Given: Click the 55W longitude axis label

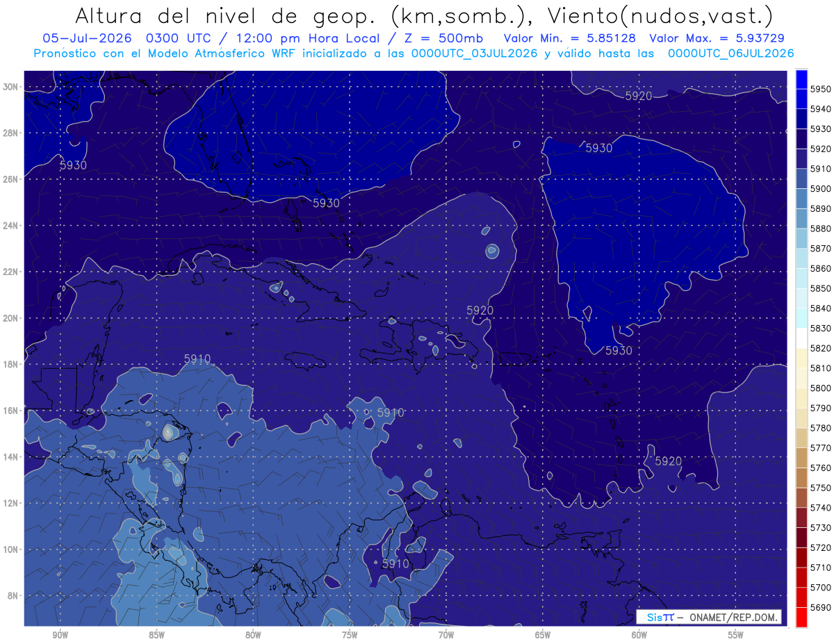Looking at the screenshot, I should [x=736, y=635].
